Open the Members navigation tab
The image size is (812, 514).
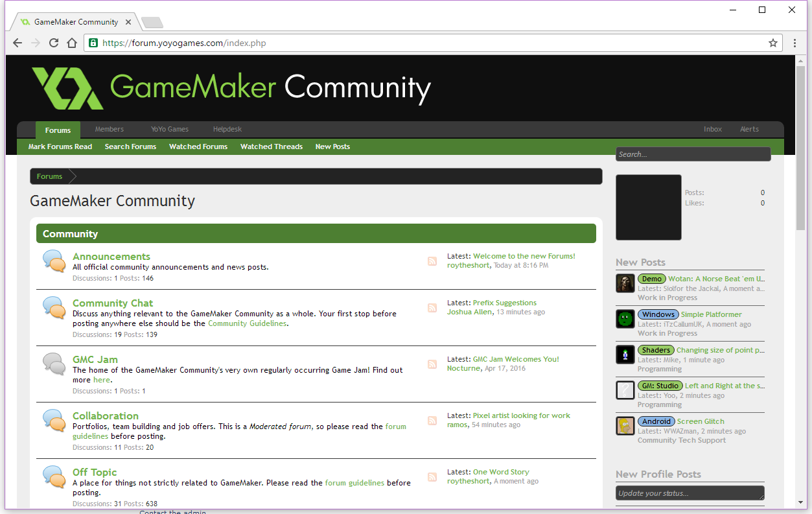point(110,129)
